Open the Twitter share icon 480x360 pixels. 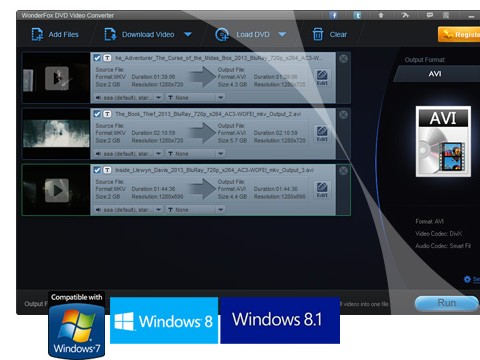[357, 15]
